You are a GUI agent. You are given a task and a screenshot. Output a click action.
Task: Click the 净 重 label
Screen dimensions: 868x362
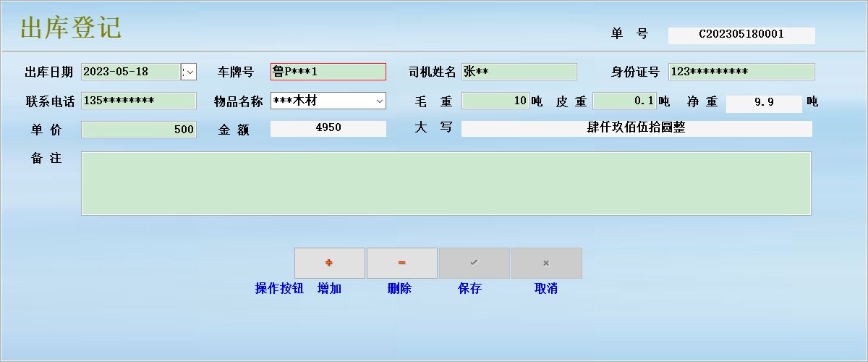pyautogui.click(x=702, y=101)
